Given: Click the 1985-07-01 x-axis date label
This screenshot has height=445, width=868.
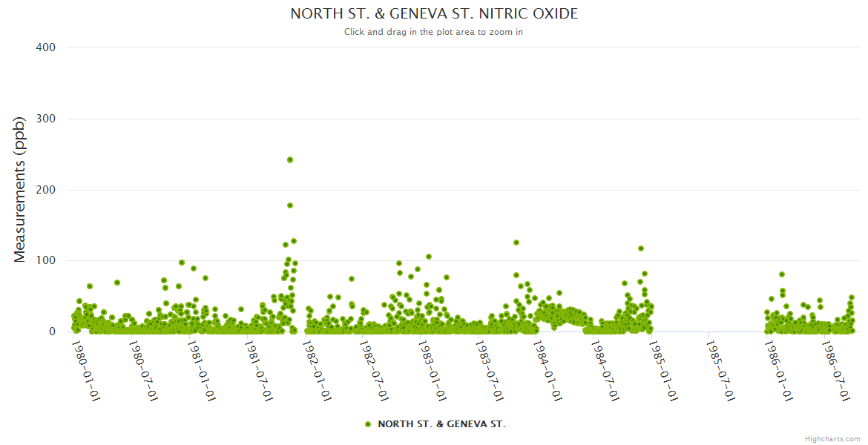Looking at the screenshot, I should pos(720,371).
